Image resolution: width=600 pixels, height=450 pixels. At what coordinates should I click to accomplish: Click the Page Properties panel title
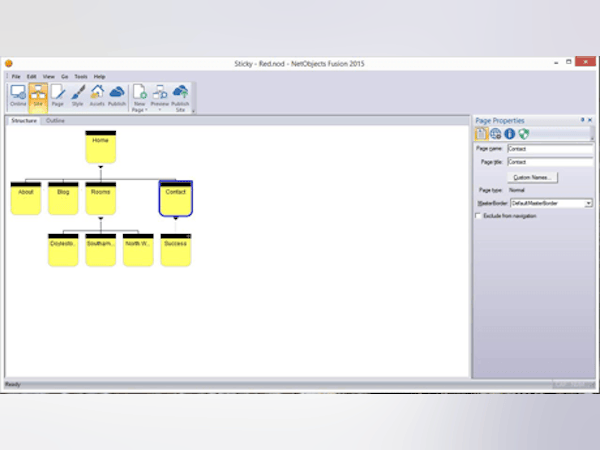(500, 121)
